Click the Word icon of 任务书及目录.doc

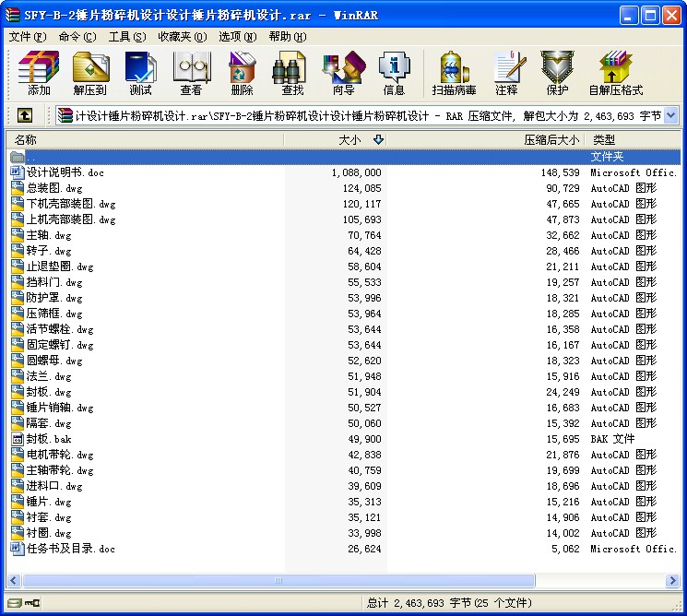coord(17,549)
